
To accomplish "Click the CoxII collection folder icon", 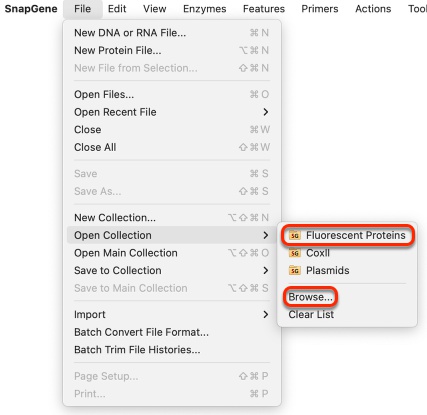I will click(x=295, y=253).
